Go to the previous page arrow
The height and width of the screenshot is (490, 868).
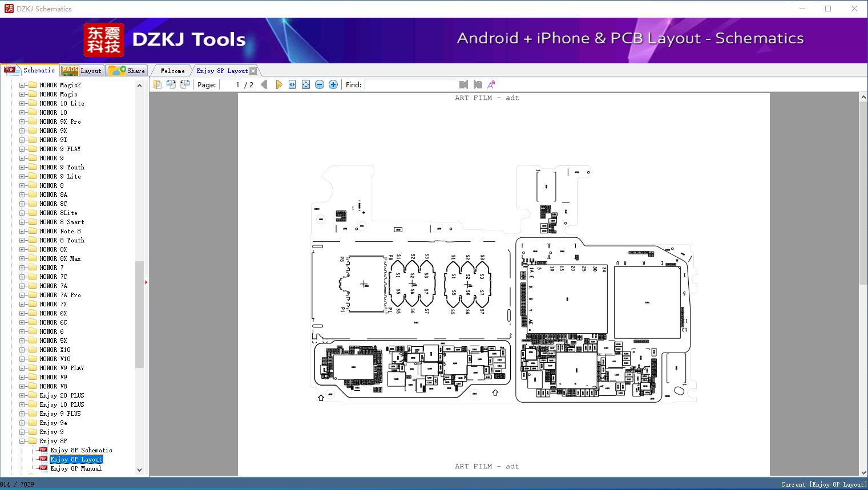point(264,84)
